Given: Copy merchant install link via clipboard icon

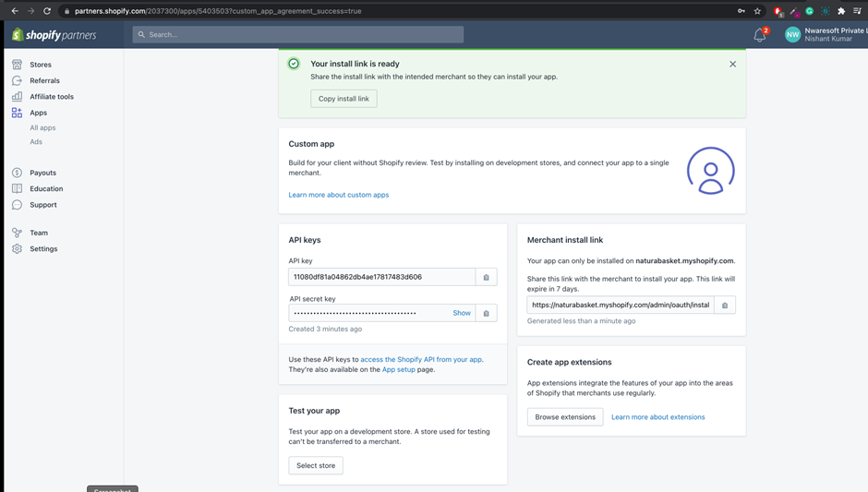Looking at the screenshot, I should 725,305.
